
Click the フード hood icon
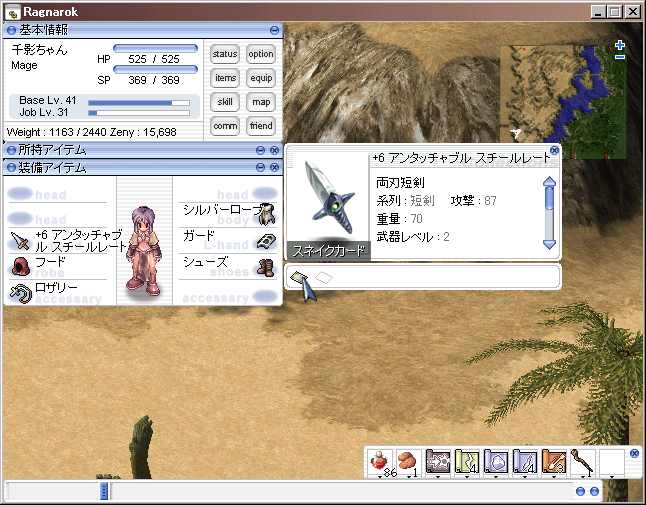tap(20, 266)
